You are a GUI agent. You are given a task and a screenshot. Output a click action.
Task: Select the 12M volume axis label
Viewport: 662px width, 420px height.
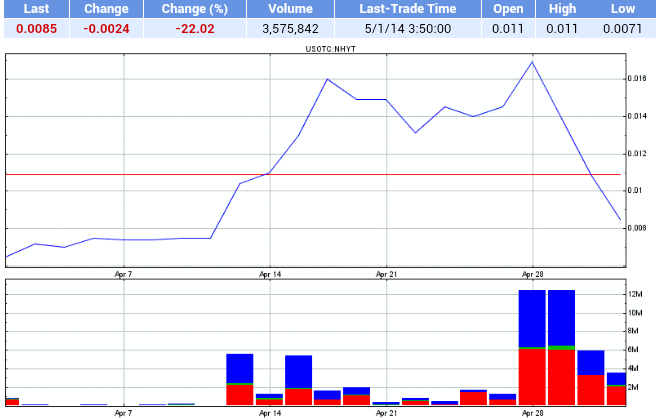coord(634,295)
